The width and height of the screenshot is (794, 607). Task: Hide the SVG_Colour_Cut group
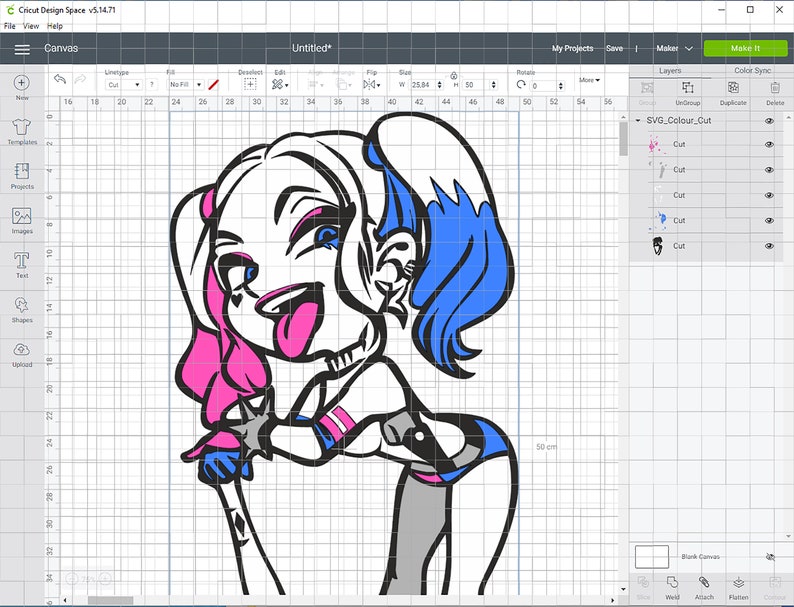click(x=769, y=120)
